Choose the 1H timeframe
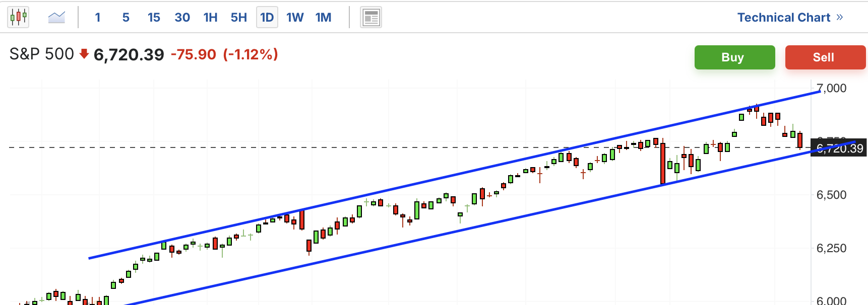 click(x=210, y=18)
